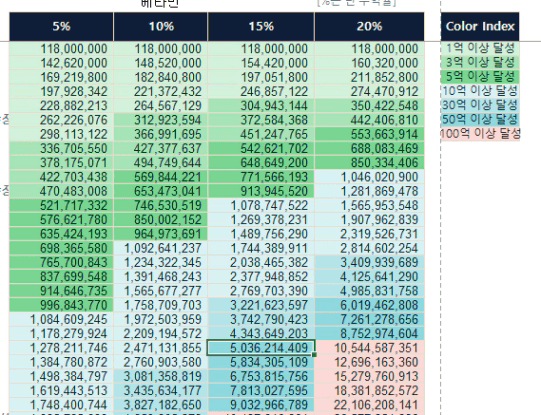Click the cell showing 996,843,770
Image resolution: width=541 pixels, height=415 pixels.
(61, 305)
